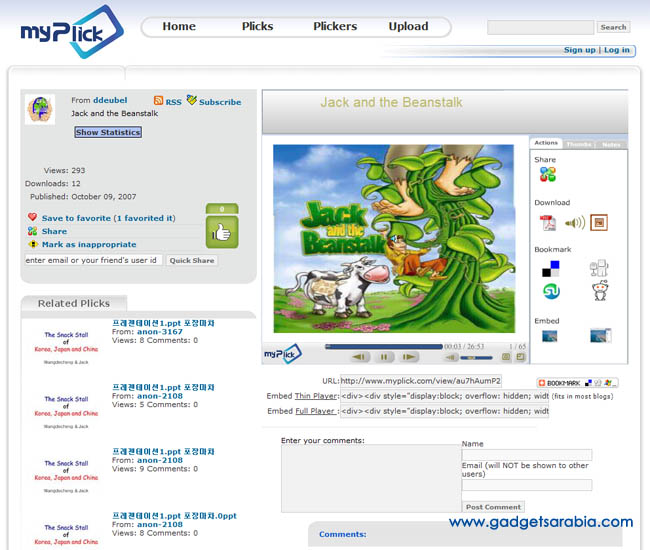Click the Full Player link
650x550 pixels.
pos(315,411)
